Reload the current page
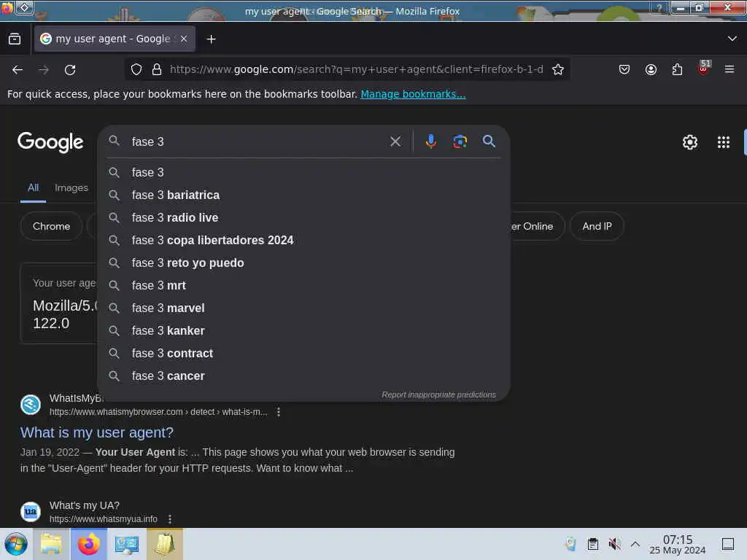Viewport: 747px width, 560px height. (70, 70)
